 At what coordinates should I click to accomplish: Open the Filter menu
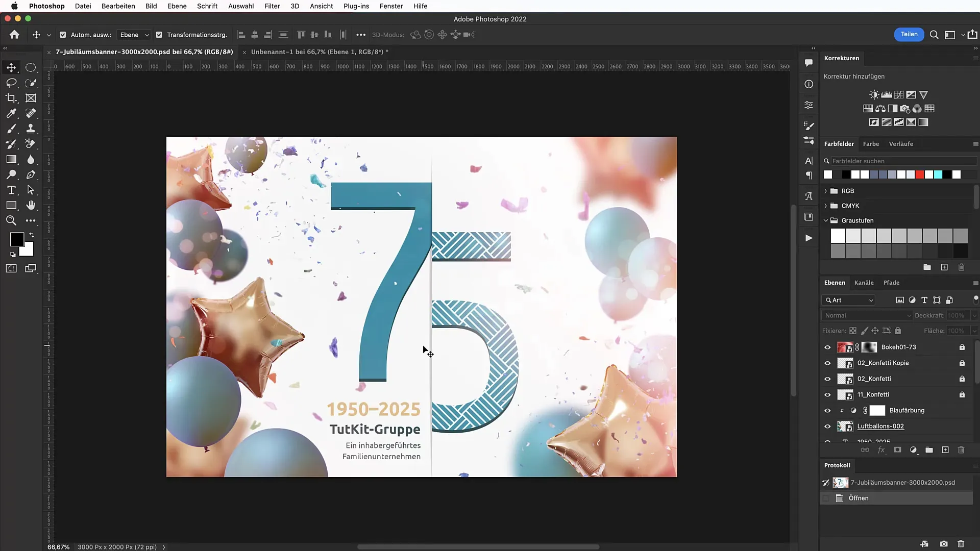(272, 6)
